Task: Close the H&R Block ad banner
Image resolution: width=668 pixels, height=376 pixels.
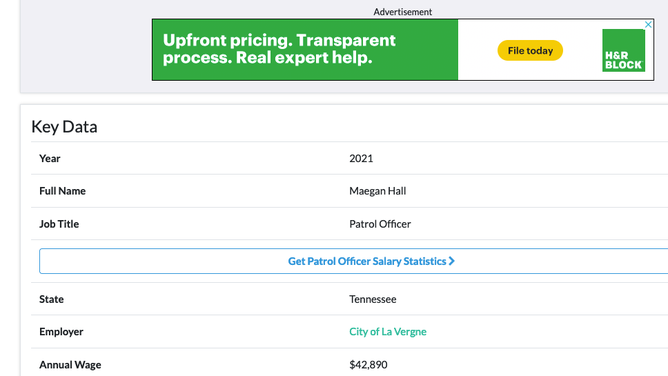Action: [x=648, y=25]
